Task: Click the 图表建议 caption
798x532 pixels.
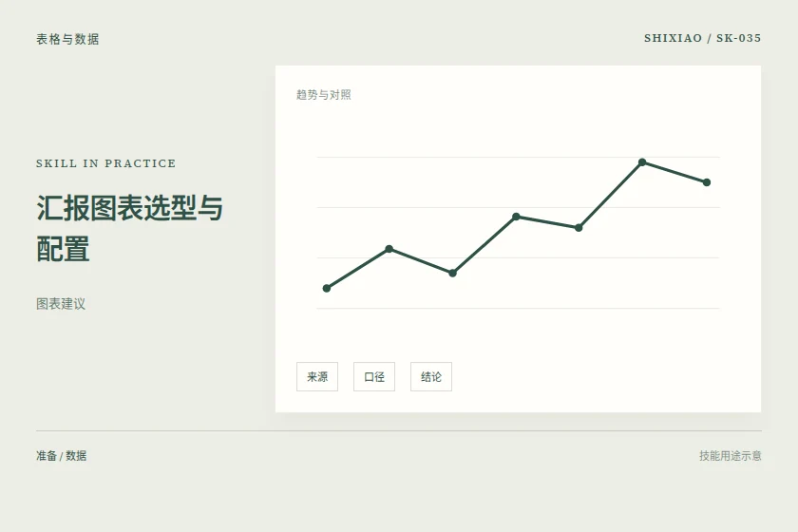Action: pyautogui.click(x=61, y=304)
